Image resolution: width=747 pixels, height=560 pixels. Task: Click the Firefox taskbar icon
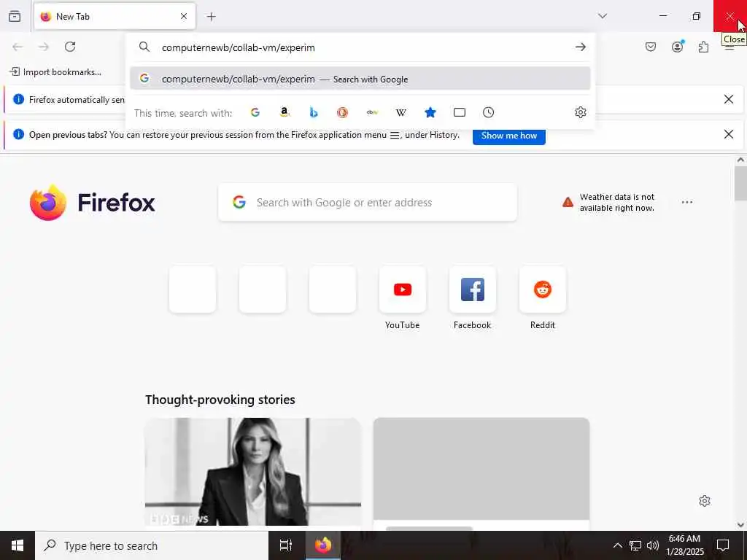[323, 545]
